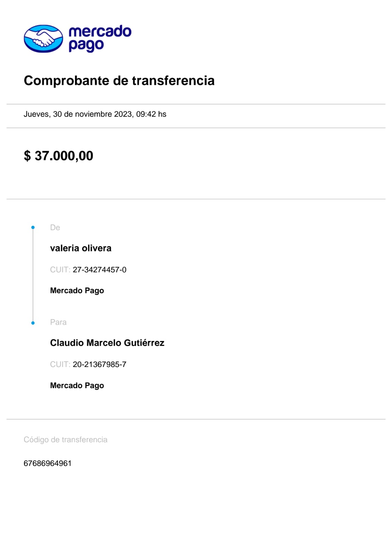The width and height of the screenshot is (392, 555).
Task: Click the "CUIT:" label under valeria olivera
Action: [60, 270]
